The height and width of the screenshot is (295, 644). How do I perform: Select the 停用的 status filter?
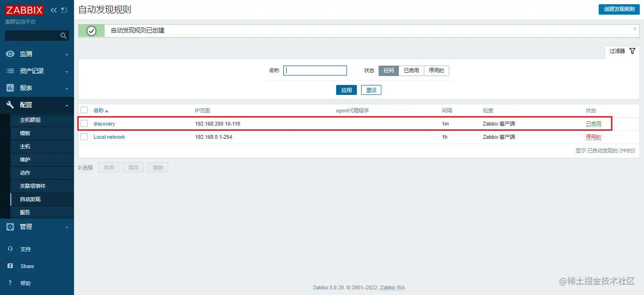(437, 70)
